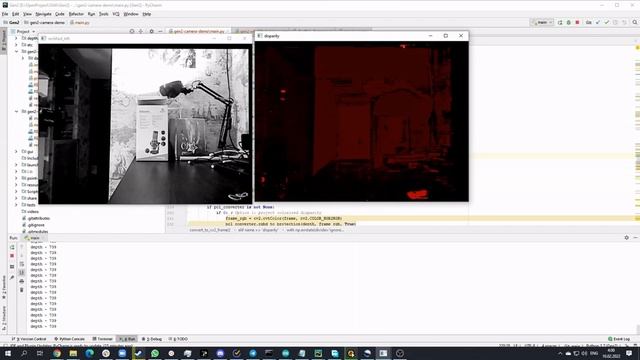Click Structure vertical tab on left edge

4,318
